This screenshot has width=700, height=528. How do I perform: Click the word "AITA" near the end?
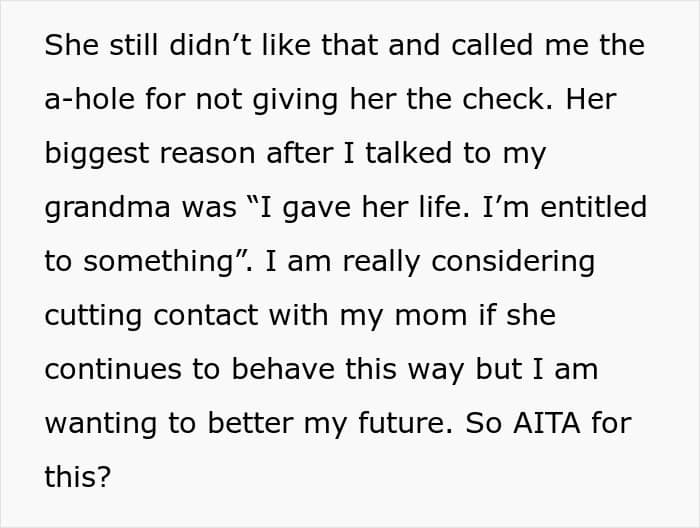point(547,424)
